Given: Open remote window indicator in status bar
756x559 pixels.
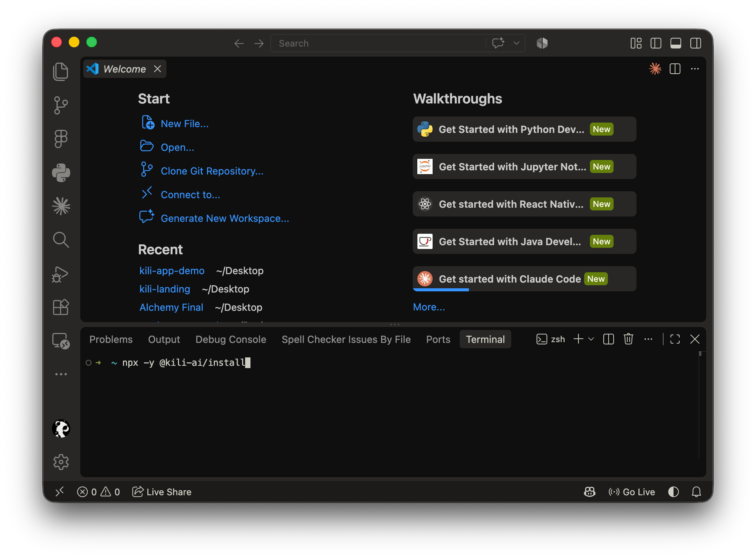Looking at the screenshot, I should pyautogui.click(x=60, y=492).
